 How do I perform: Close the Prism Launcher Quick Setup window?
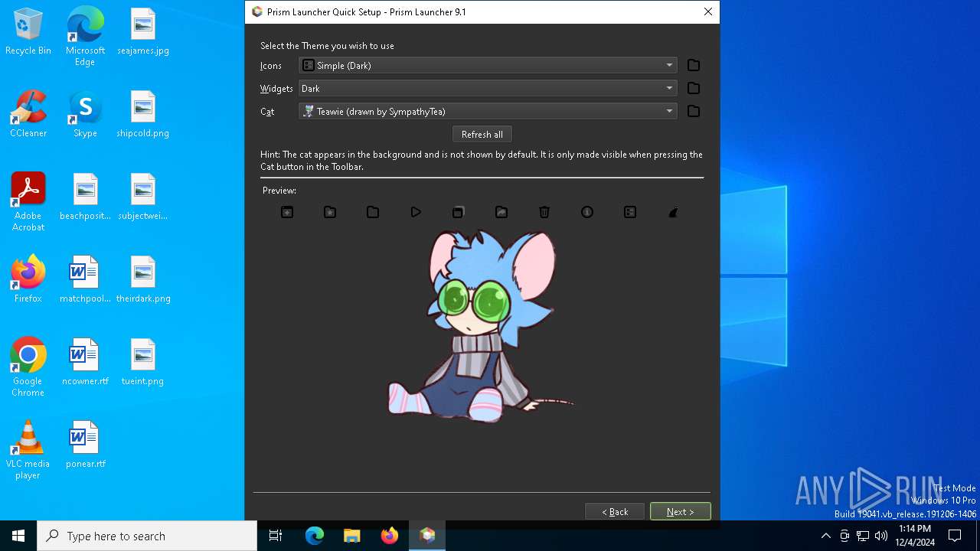click(x=708, y=11)
